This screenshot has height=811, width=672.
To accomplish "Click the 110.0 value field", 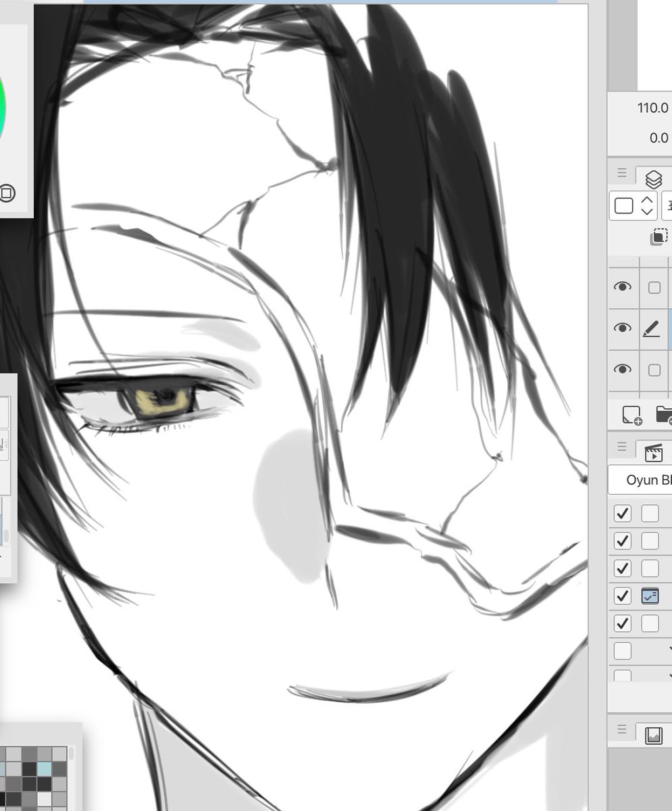I will [652, 107].
